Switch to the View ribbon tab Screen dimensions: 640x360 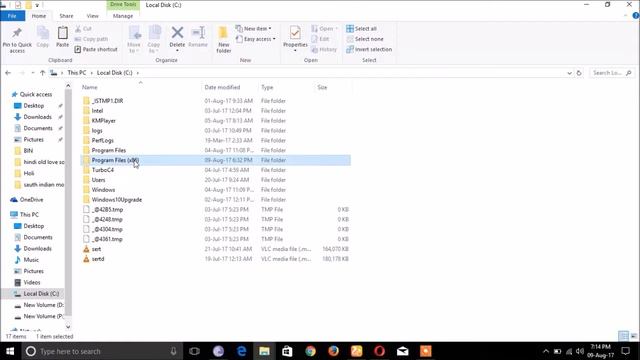93,16
